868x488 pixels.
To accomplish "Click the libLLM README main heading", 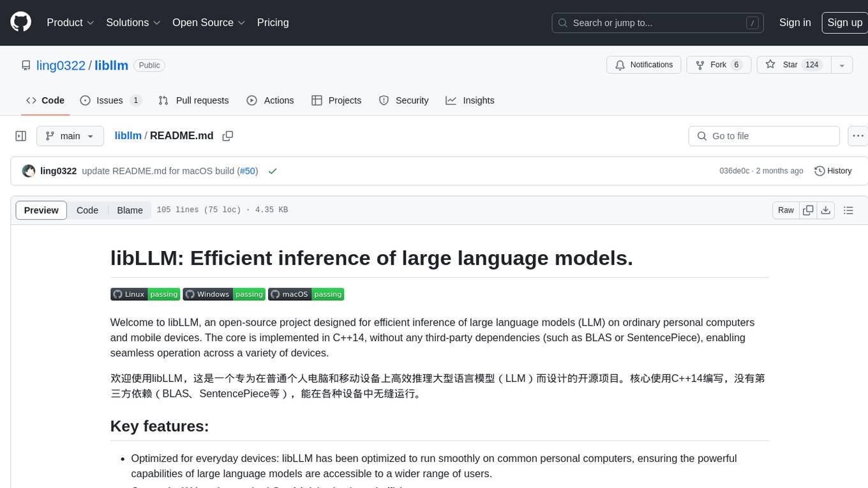I will pos(371,257).
